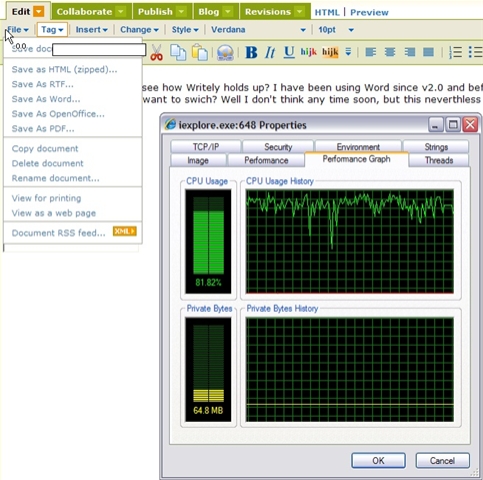
Task: Click the text field over the menu
Action: [99, 50]
